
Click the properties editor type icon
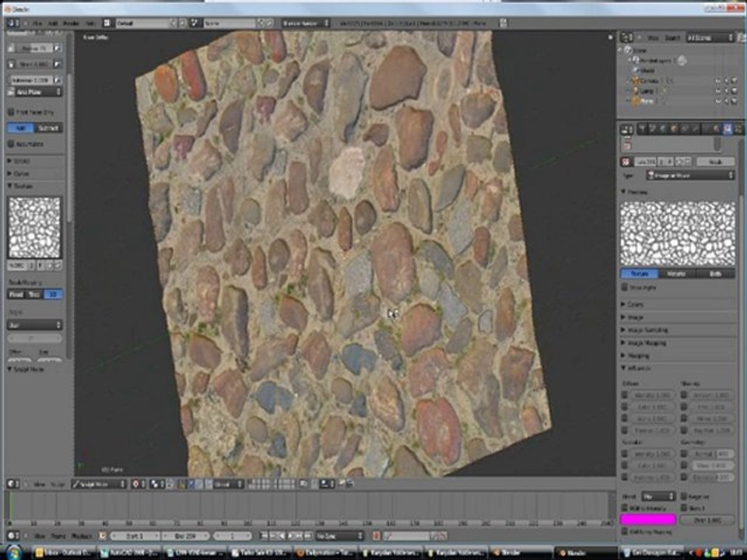(x=627, y=129)
